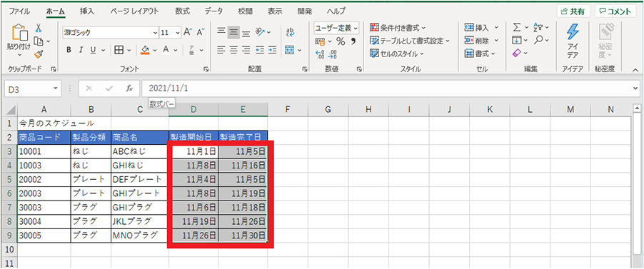Click the fill color bucket swatch

[145, 50]
